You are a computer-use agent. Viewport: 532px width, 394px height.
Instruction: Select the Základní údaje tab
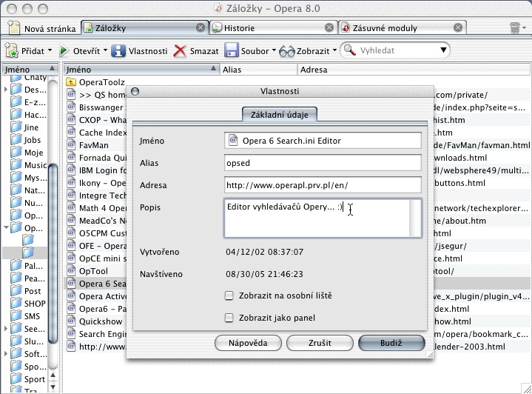pos(280,115)
